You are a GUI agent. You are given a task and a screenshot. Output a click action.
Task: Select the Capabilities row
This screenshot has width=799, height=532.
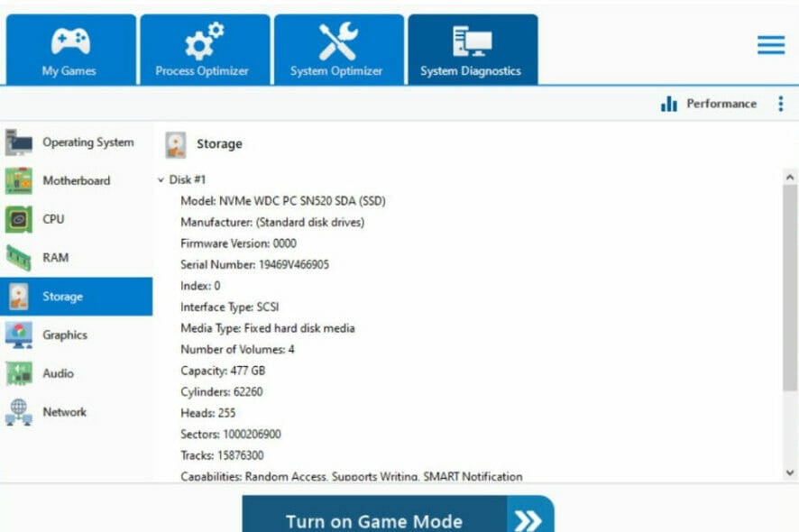pos(352,476)
